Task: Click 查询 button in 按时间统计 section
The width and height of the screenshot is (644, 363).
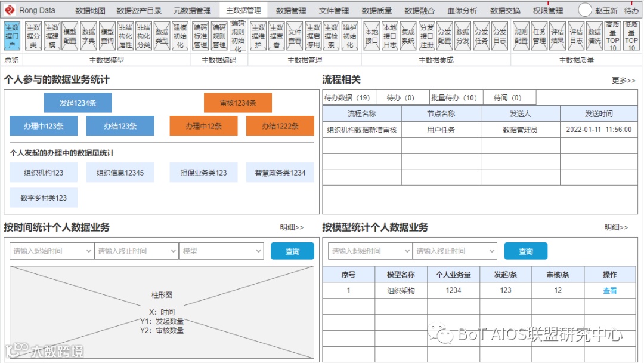Action: 292,251
